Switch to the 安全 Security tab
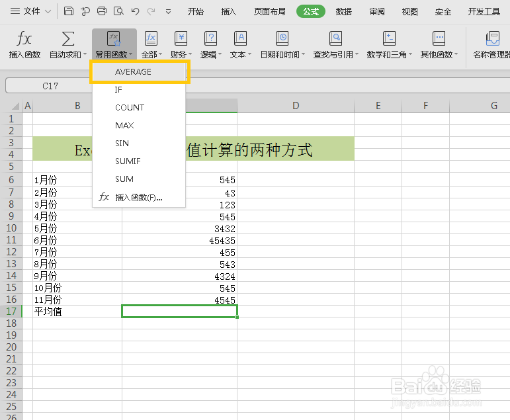The height and width of the screenshot is (420, 510). pos(443,12)
